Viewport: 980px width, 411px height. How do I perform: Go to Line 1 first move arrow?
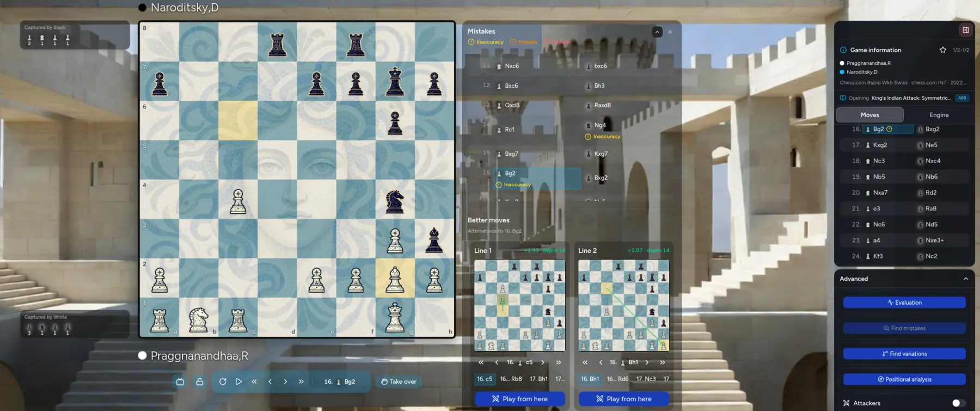point(481,362)
